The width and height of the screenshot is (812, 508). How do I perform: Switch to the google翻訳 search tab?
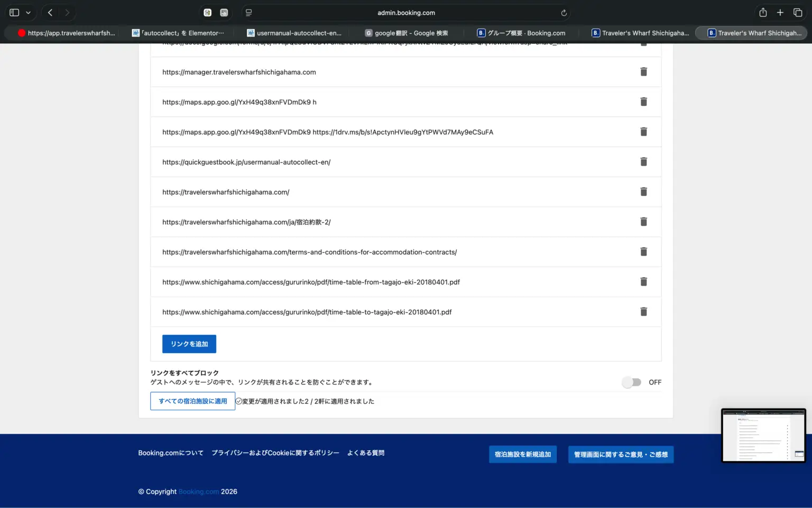407,33
